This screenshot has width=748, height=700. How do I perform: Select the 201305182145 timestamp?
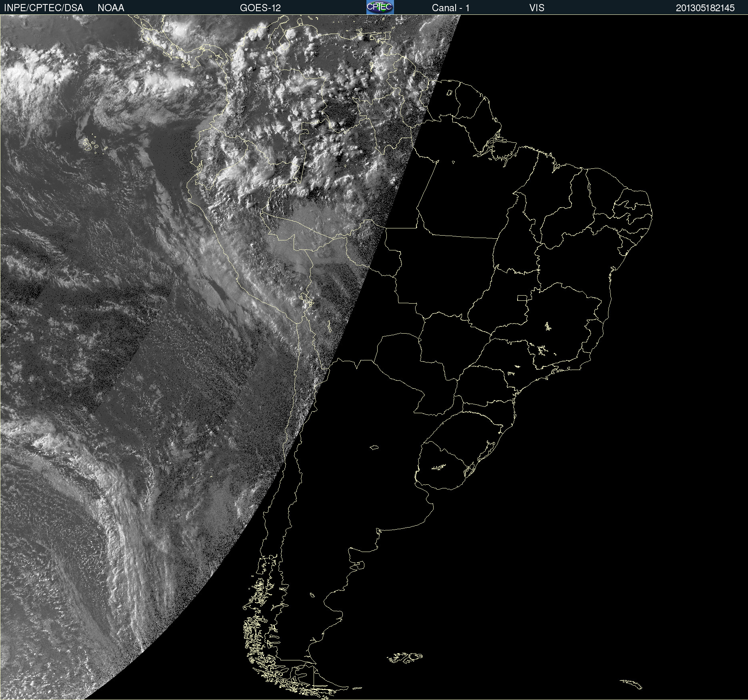pyautogui.click(x=705, y=8)
